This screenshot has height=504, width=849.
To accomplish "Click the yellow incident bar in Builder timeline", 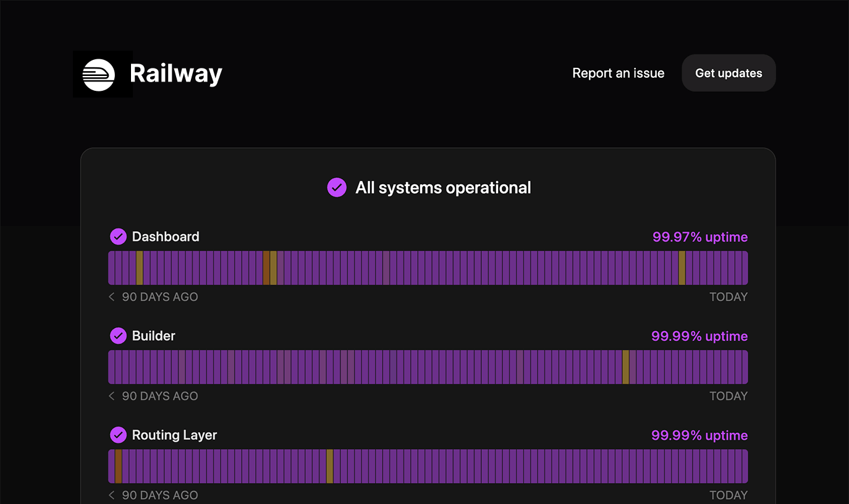I will click(x=625, y=367).
